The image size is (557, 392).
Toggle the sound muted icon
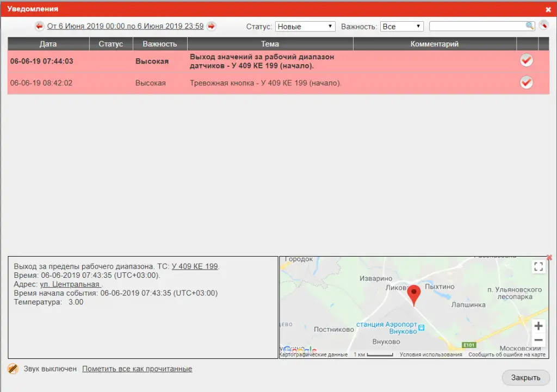tap(13, 369)
